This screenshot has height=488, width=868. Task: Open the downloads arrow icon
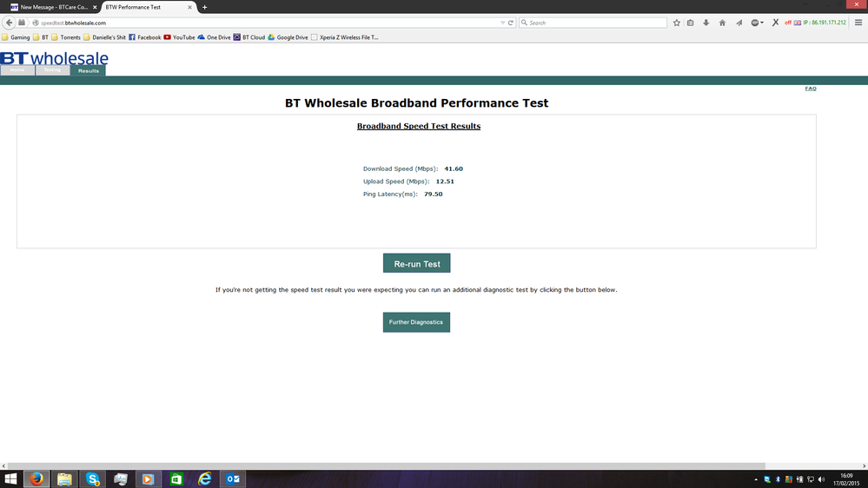(706, 23)
